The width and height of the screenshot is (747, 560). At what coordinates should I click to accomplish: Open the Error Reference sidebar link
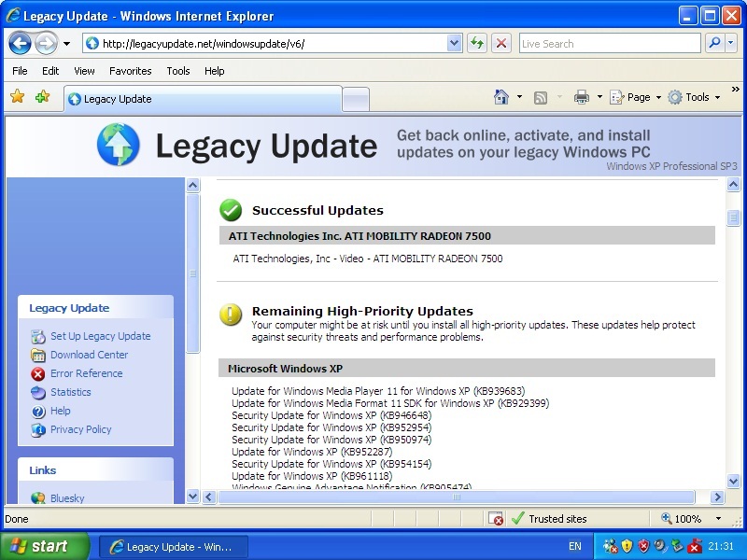click(86, 373)
